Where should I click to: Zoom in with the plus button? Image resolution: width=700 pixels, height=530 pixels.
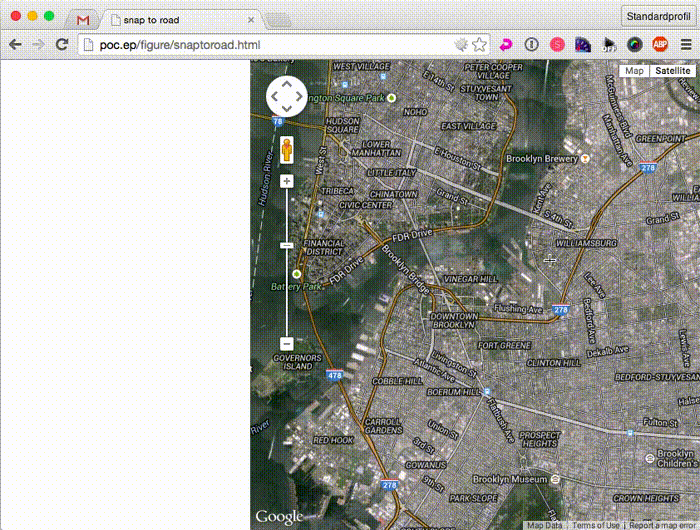287,181
